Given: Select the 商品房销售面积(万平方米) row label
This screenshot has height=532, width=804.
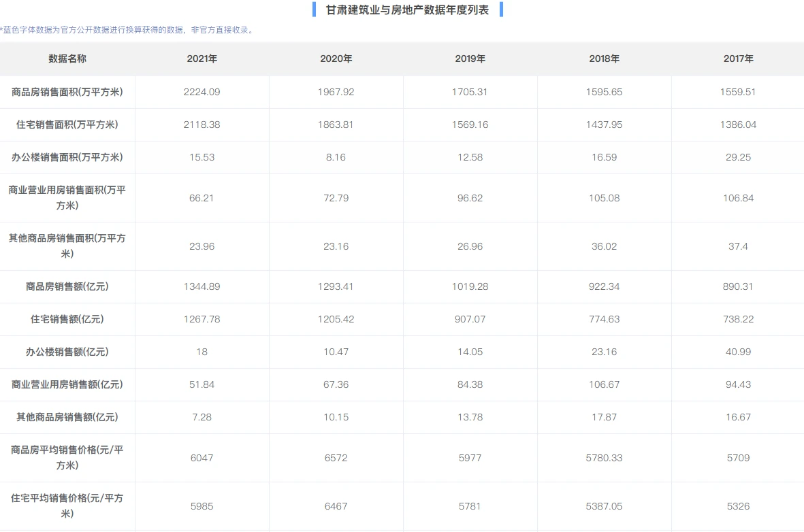Looking at the screenshot, I should click(67, 92).
